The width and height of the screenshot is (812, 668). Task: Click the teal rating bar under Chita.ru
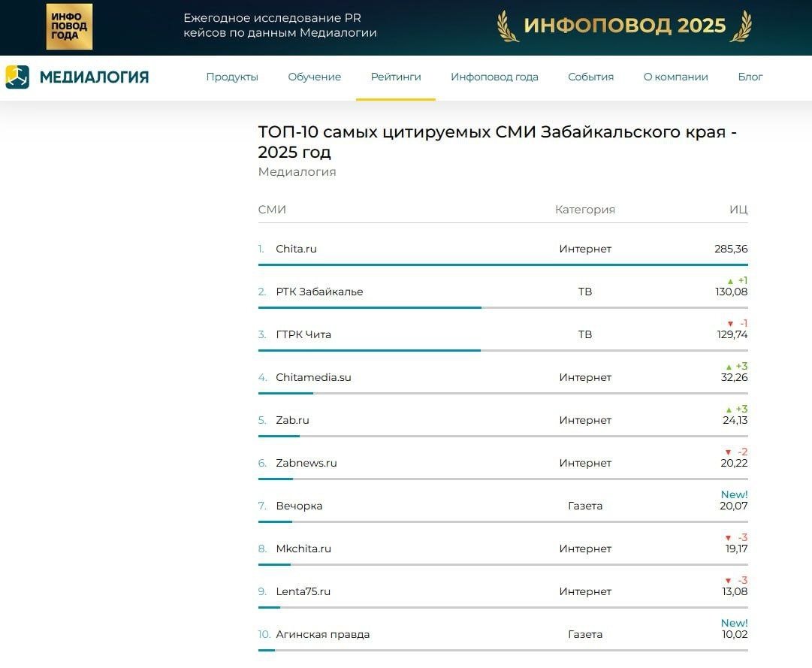[502, 264]
